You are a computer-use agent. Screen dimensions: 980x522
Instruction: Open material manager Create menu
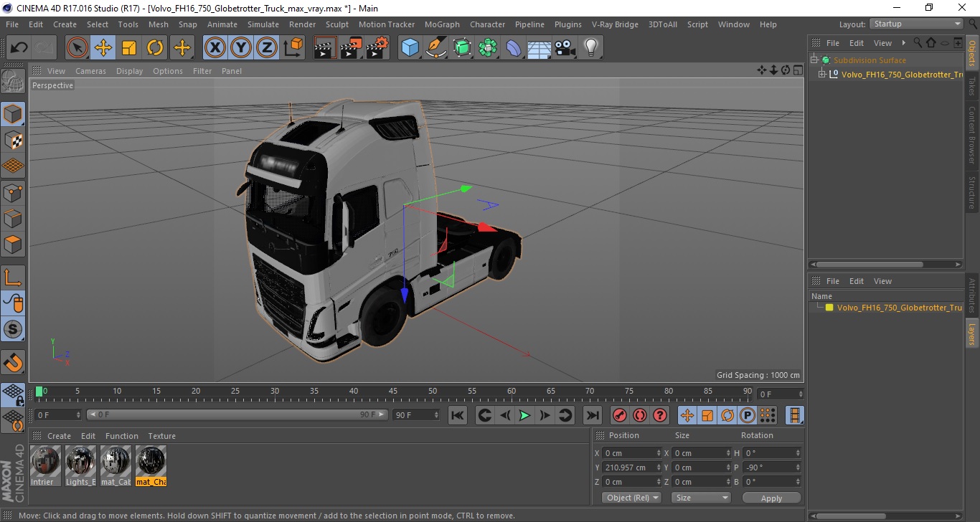tap(59, 436)
